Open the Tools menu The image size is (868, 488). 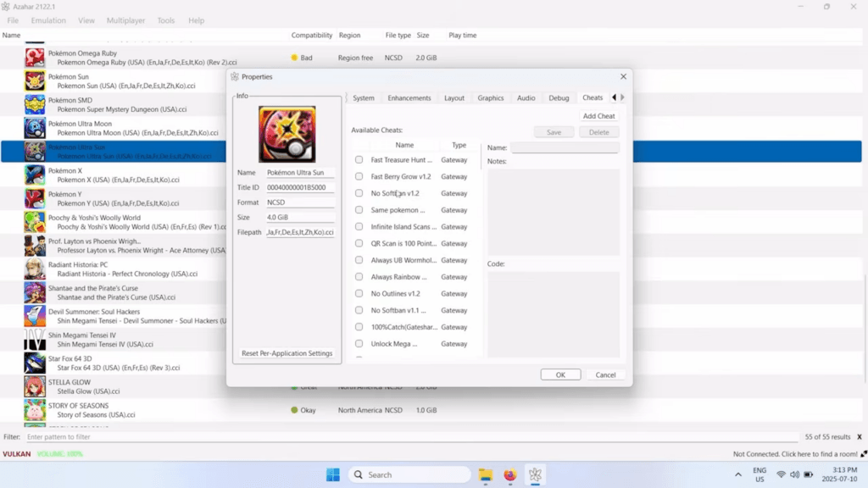click(165, 20)
